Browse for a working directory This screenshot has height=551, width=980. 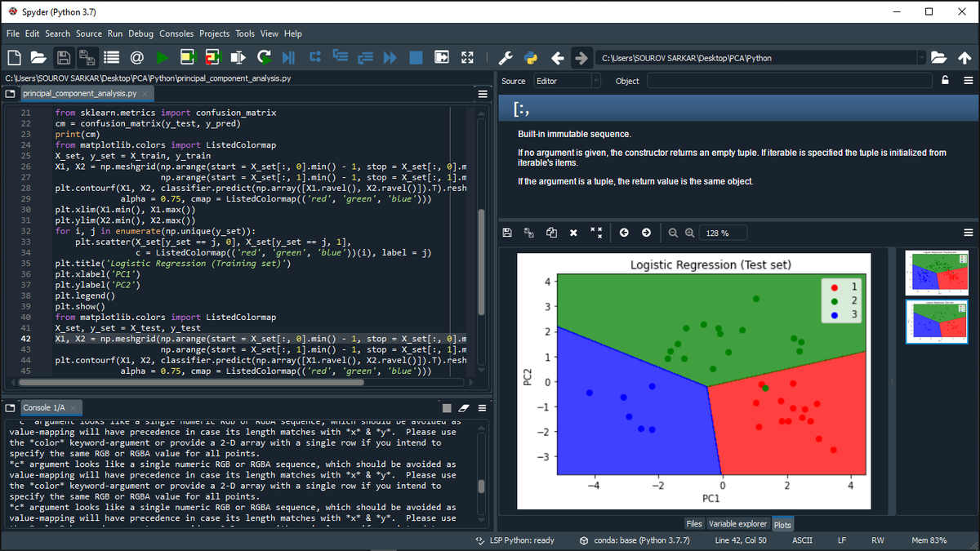click(x=939, y=58)
